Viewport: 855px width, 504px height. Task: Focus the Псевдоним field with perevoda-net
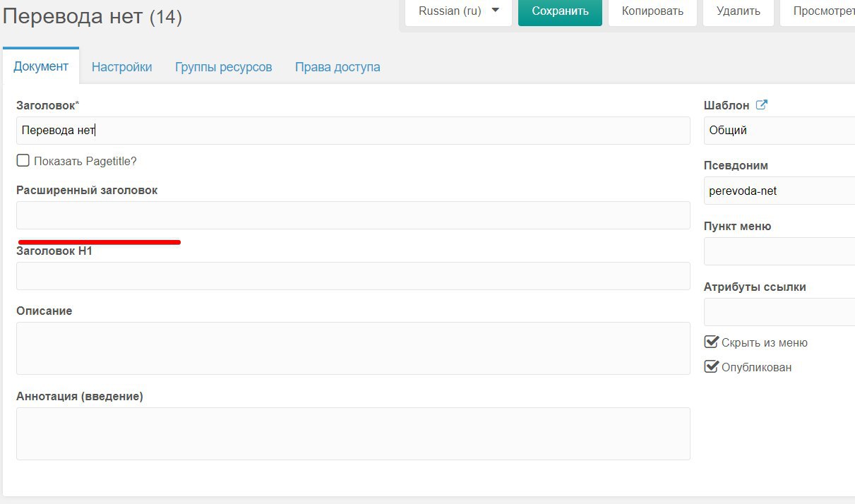click(779, 191)
